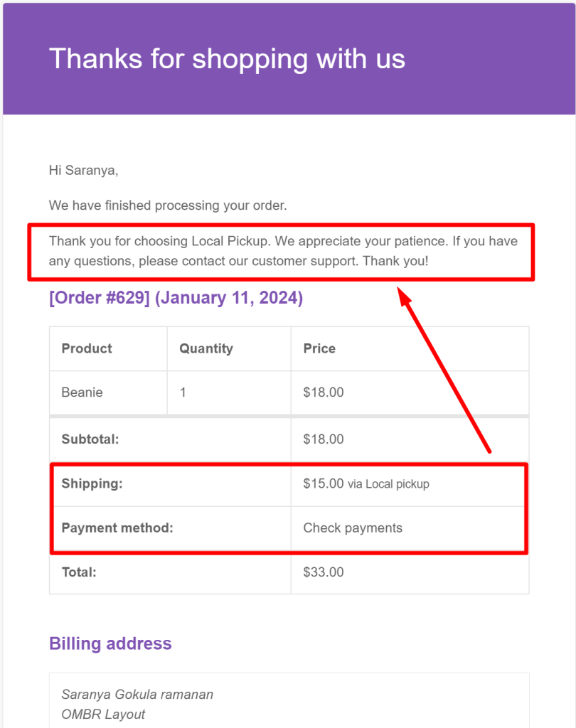Viewport: 576px width, 728px height.
Task: Click the Check payments value
Action: [353, 528]
